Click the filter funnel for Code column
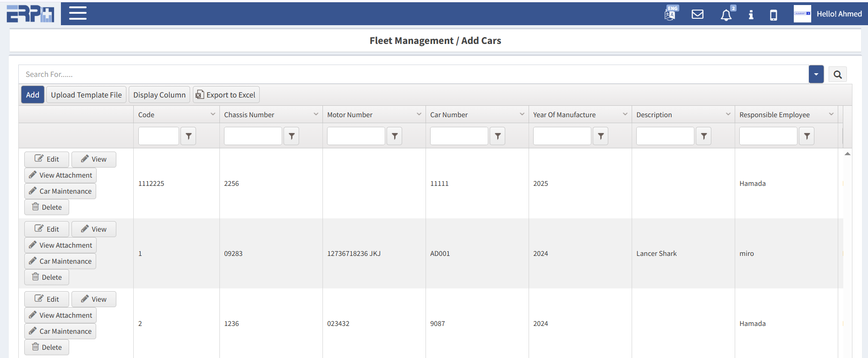This screenshot has width=868, height=358. point(188,136)
